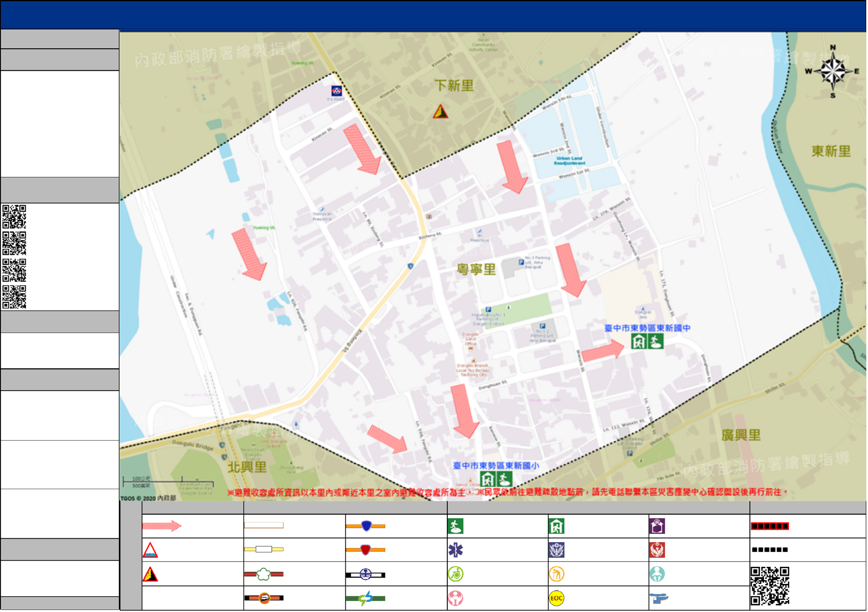Open the topmost QR code in left panel
The image size is (868, 612).
[x=14, y=217]
